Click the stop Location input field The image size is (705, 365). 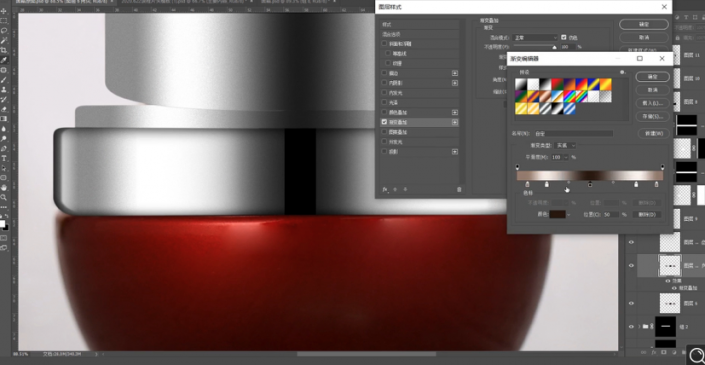click(611, 215)
